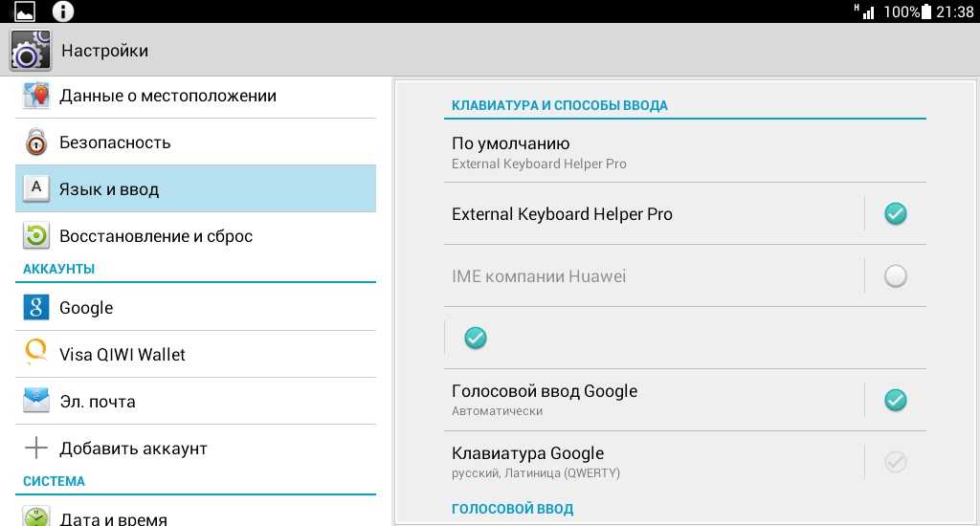Enable IME компании Huawei checkbox
Screen dimensions: 980x526
tap(895, 276)
